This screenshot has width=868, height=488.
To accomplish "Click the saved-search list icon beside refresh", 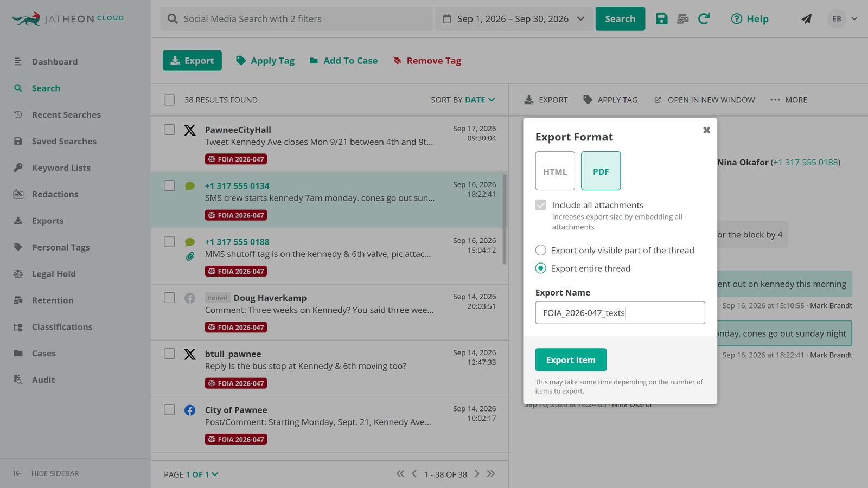I will (x=683, y=19).
